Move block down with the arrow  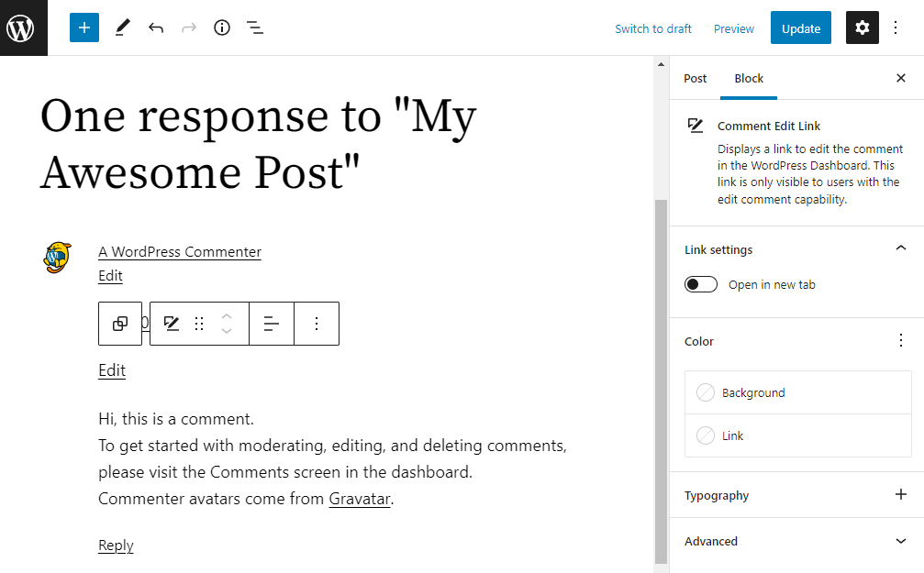(x=227, y=330)
